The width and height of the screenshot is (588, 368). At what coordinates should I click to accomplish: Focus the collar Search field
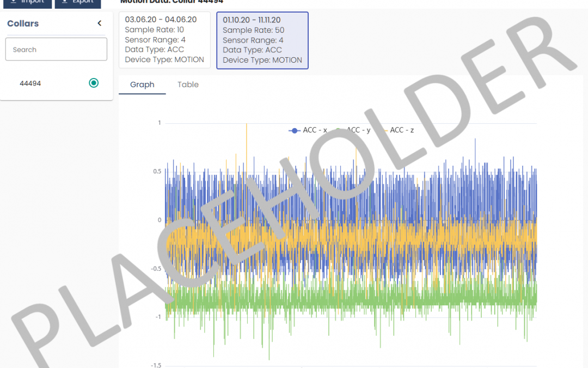(x=56, y=50)
